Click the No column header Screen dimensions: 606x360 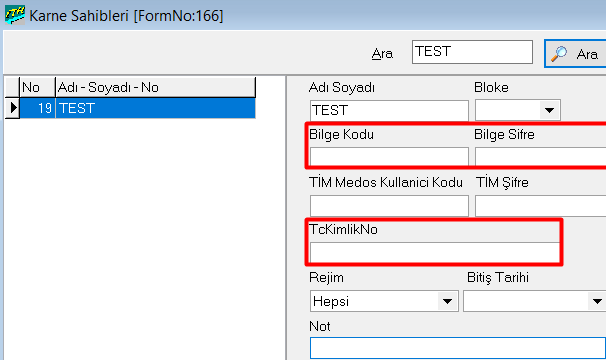pyautogui.click(x=37, y=87)
